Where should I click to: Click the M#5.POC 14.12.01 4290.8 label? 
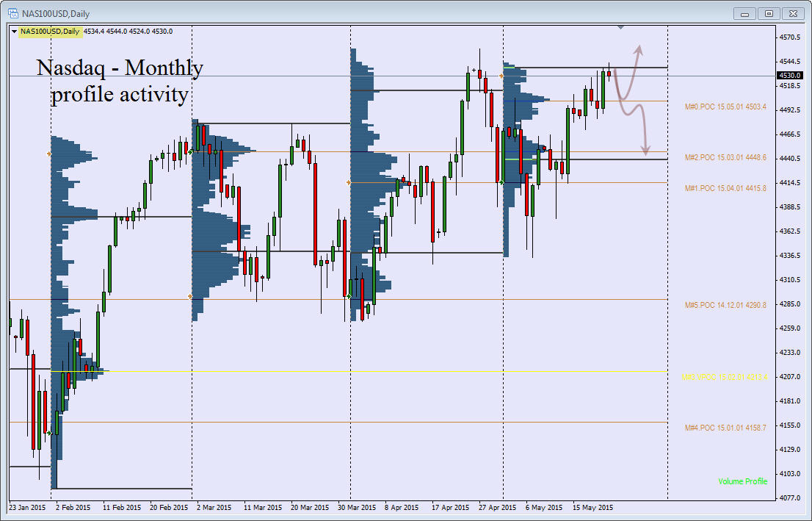pos(725,305)
